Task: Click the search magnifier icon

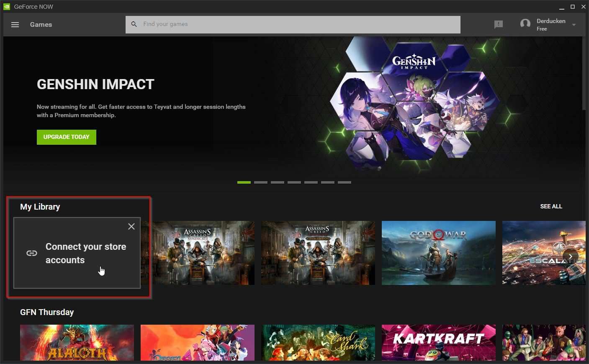Action: (x=134, y=24)
